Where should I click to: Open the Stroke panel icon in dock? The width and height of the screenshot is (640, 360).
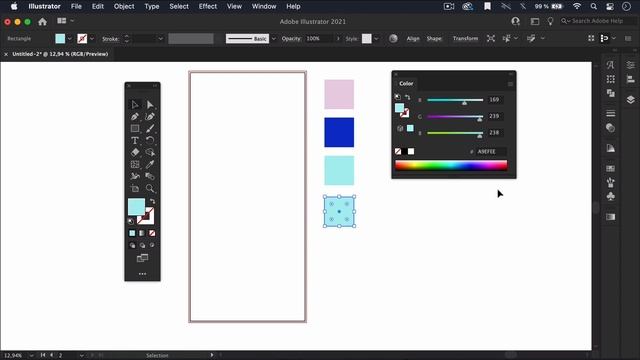[611, 113]
